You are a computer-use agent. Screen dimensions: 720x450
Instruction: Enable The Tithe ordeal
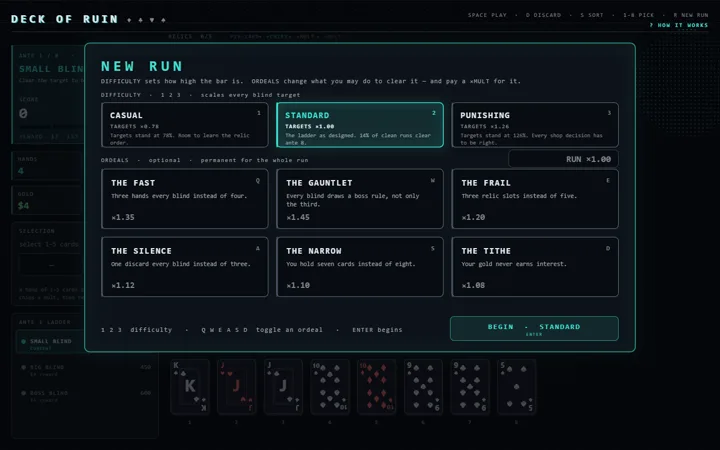tap(535, 267)
